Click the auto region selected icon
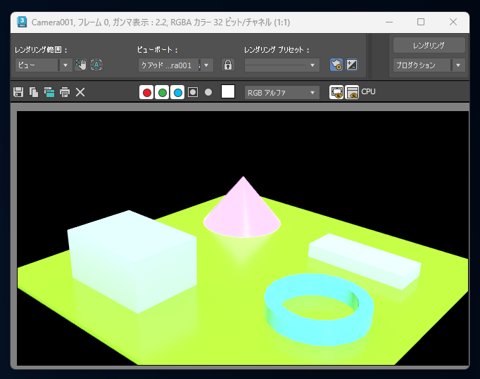The image size is (480, 379). (96, 65)
